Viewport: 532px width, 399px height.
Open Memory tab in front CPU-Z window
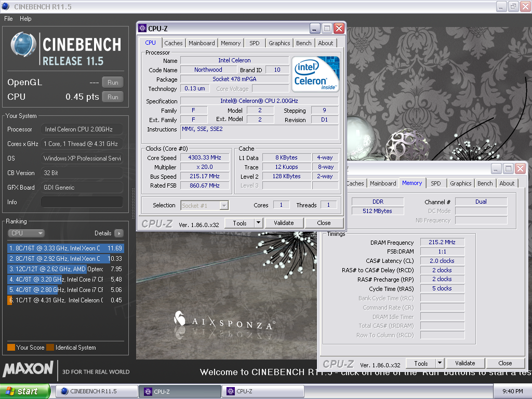pos(231,43)
